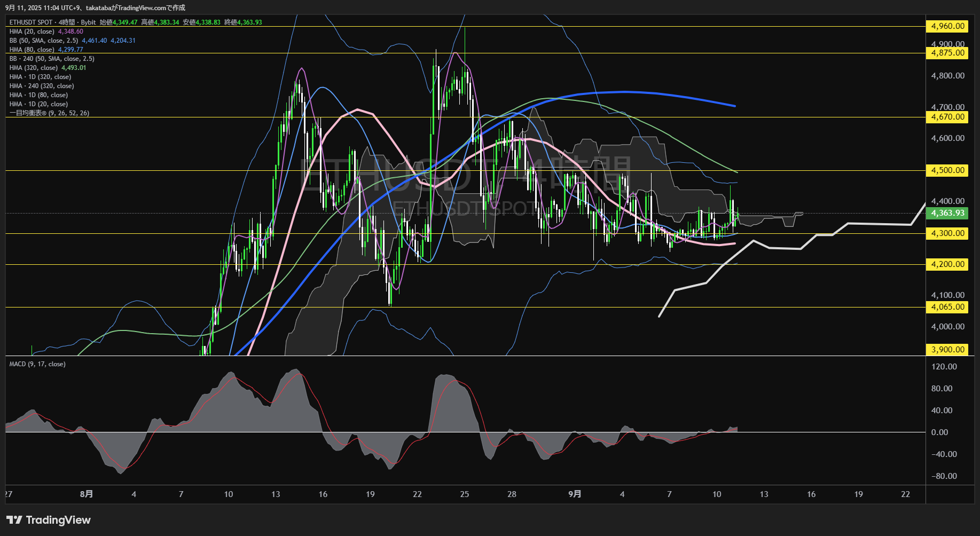Click the 28 date on time axis
Image resolution: width=980 pixels, height=536 pixels.
(512, 494)
